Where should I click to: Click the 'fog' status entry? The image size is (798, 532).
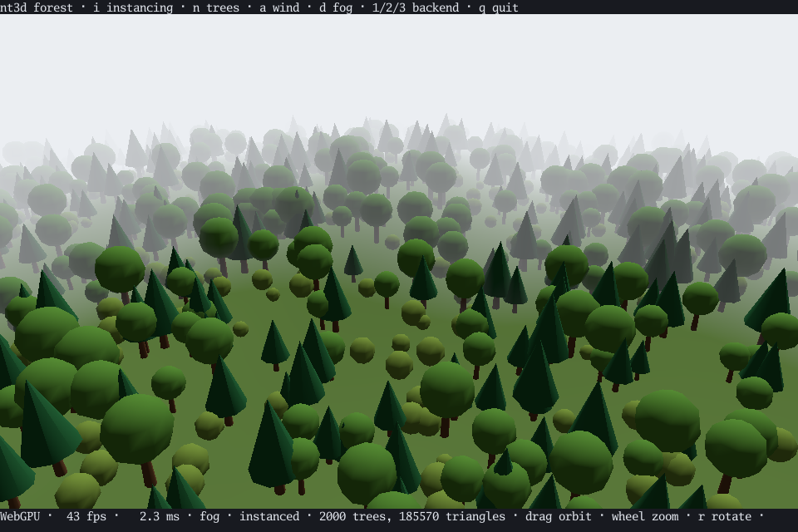coord(209,516)
